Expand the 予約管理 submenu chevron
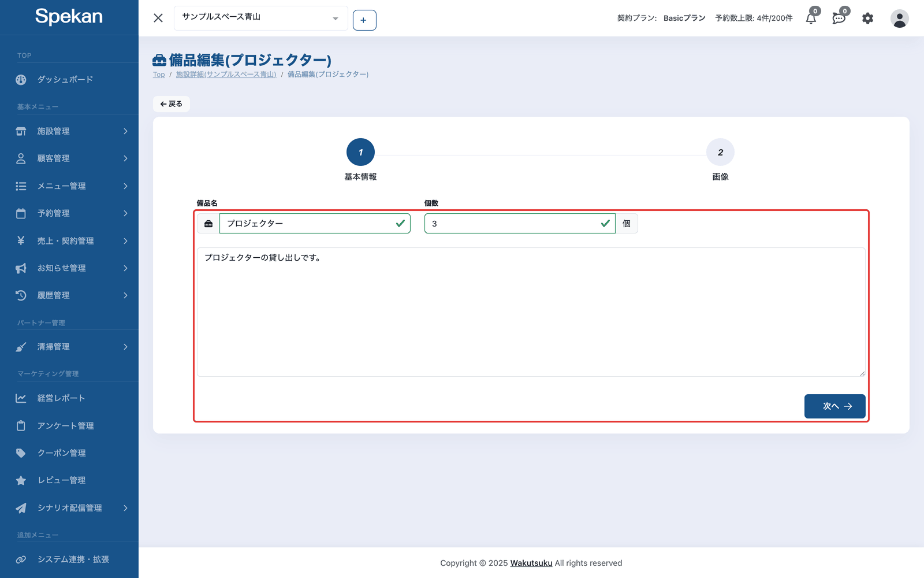Image resolution: width=924 pixels, height=578 pixels. [x=125, y=213]
